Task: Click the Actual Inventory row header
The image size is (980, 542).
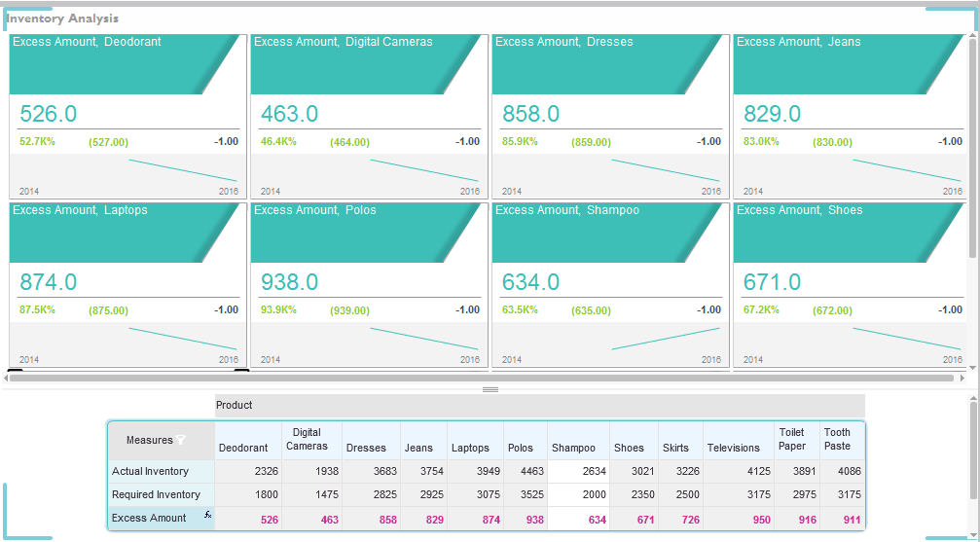Action: tap(150, 472)
